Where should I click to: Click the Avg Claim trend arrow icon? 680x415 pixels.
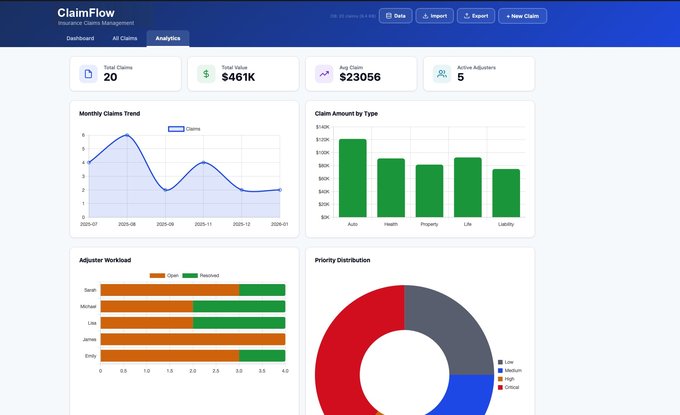(x=324, y=74)
